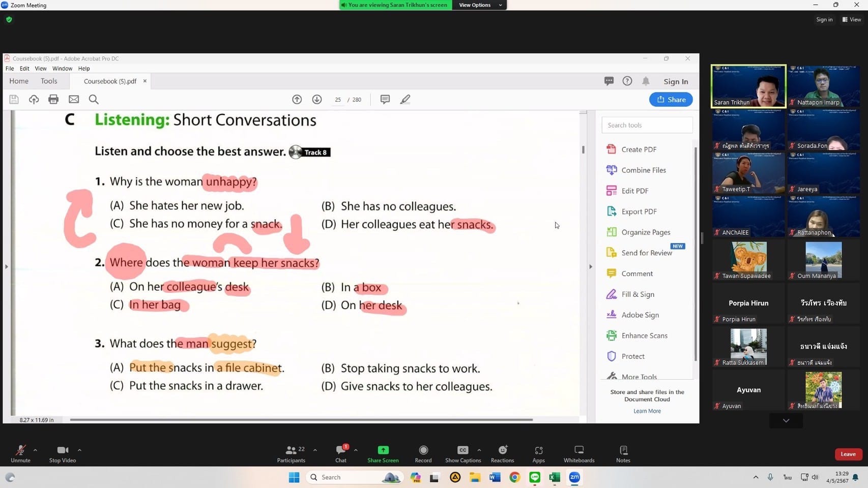Viewport: 868px width, 488px height.
Task: Unmute the microphone
Action: tap(20, 450)
